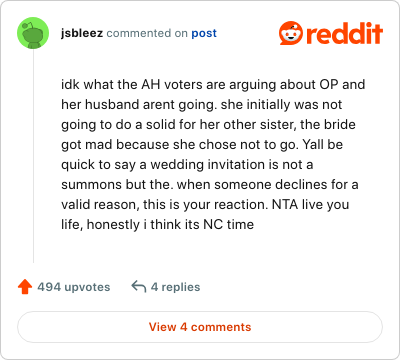Click the 'reddit' wordmark text

[344, 33]
